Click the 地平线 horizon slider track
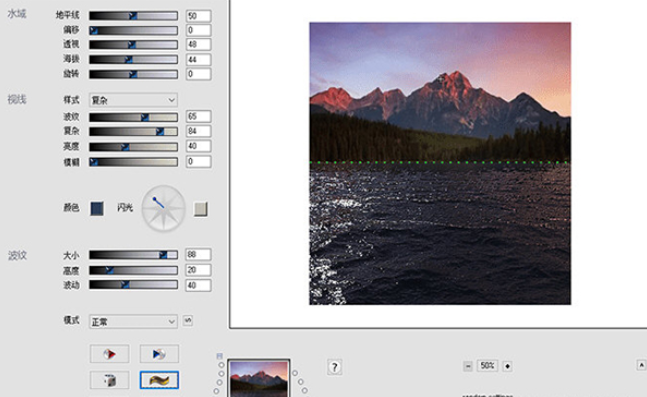This screenshot has width=647, height=397. 133,16
